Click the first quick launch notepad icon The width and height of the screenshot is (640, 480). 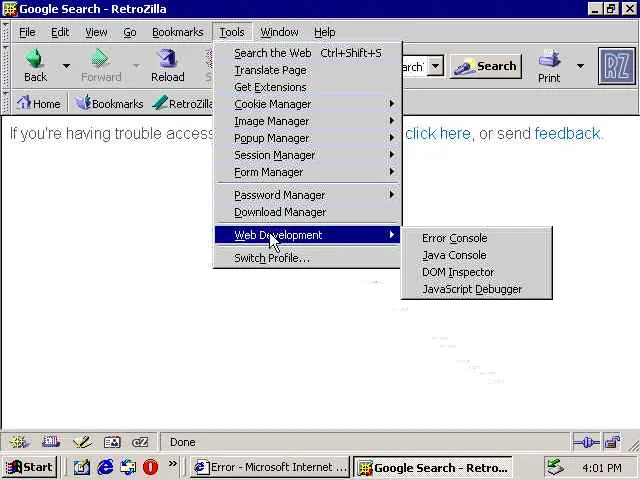(81, 467)
